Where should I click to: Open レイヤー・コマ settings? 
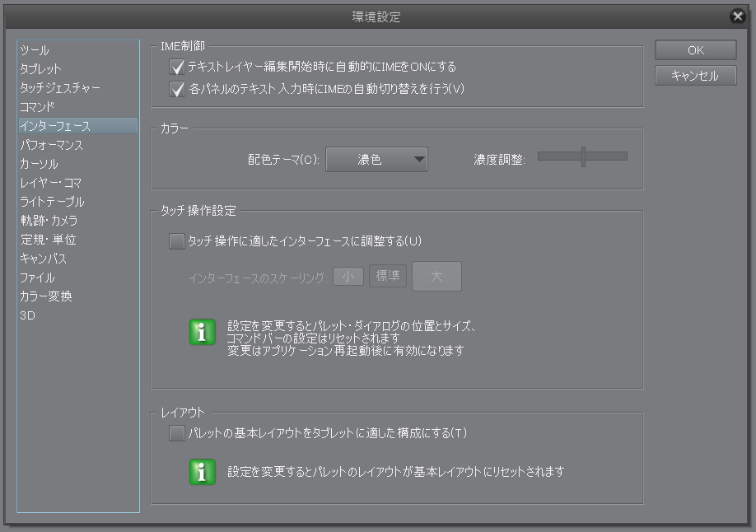click(x=78, y=183)
